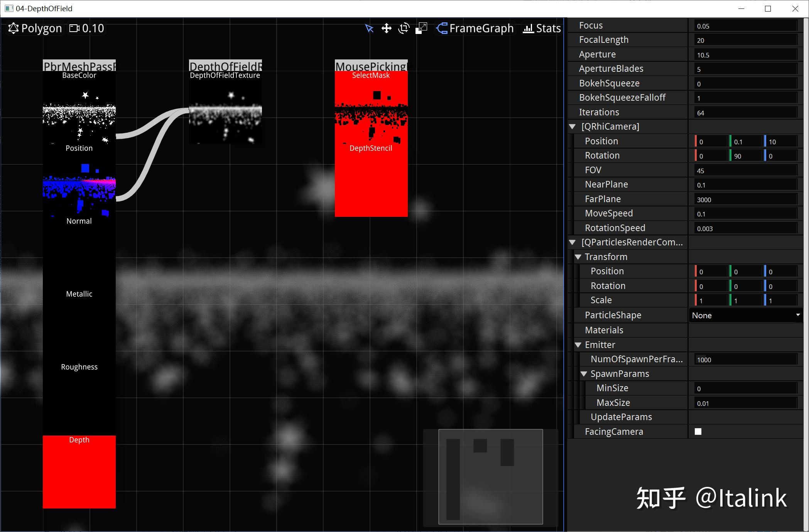Image resolution: width=809 pixels, height=532 pixels.
Task: Select the cursor pick tool
Action: 369,28
